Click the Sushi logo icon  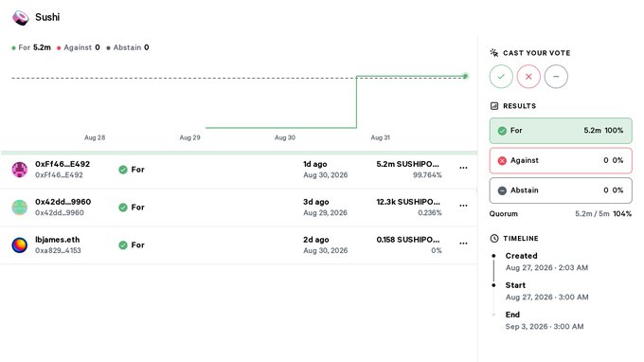coord(21,18)
